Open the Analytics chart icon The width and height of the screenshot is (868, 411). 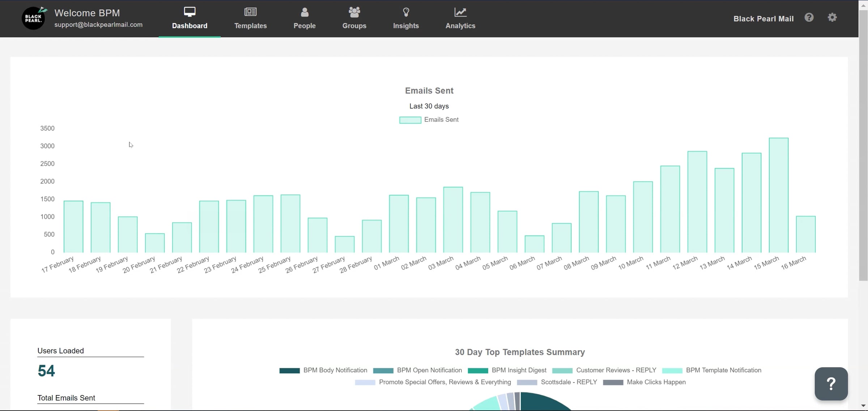[x=460, y=12]
